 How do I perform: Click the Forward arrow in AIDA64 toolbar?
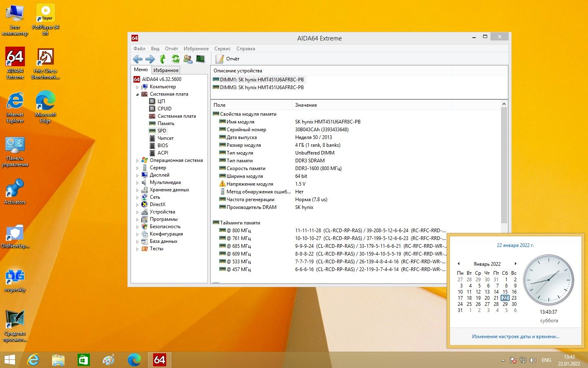tap(150, 59)
